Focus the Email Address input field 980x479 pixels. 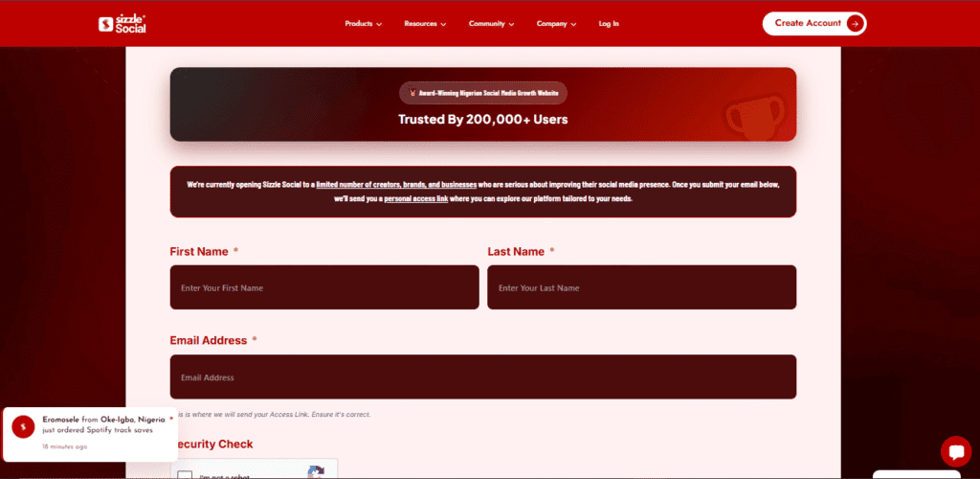(483, 376)
